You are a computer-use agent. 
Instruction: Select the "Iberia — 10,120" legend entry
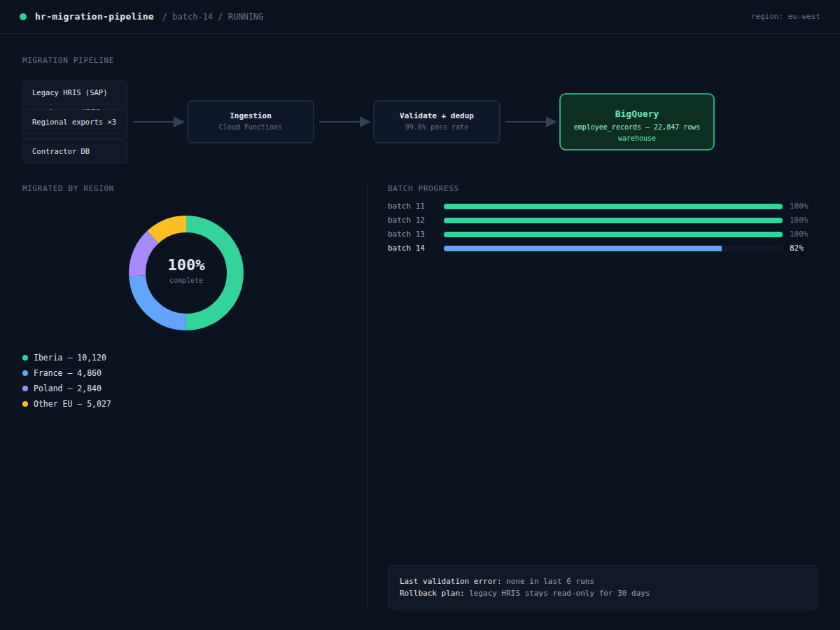(64, 358)
